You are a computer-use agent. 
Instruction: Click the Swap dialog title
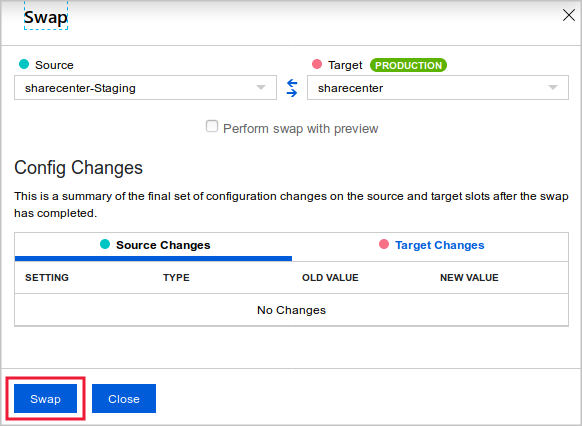[x=46, y=17]
